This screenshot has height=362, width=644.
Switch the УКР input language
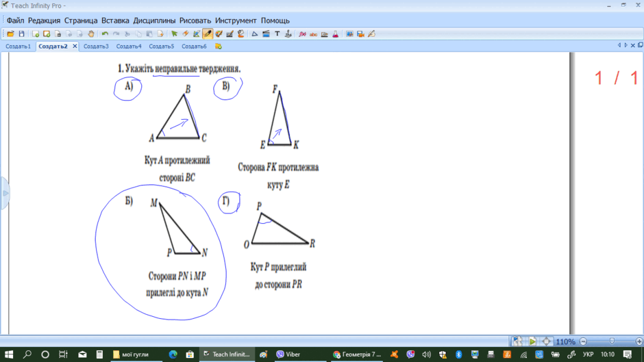tap(588, 354)
